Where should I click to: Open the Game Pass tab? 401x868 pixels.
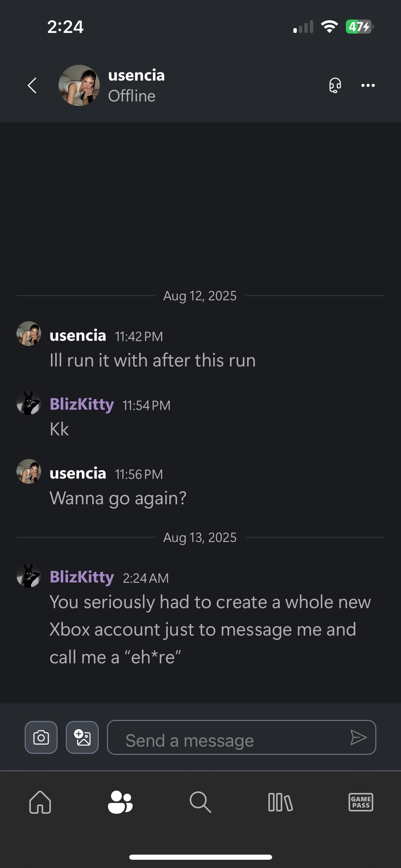pos(361,802)
